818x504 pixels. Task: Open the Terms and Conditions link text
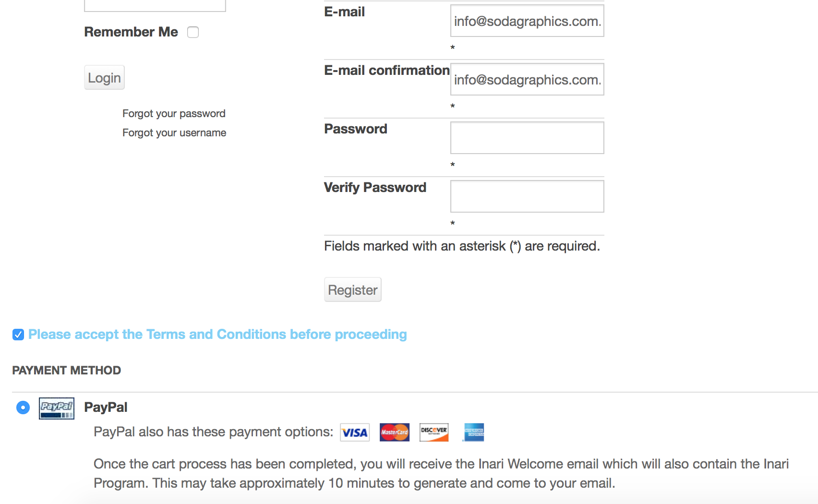(x=217, y=334)
